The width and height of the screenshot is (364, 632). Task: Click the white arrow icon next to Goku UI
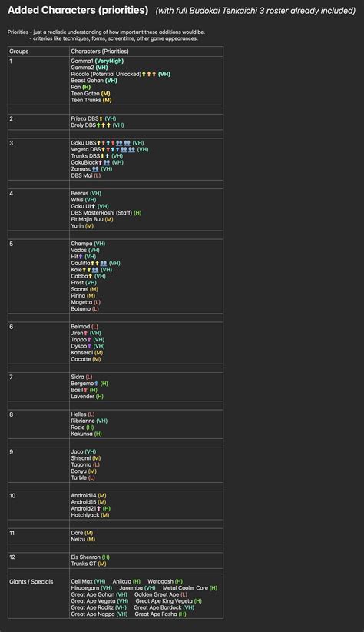(x=94, y=206)
